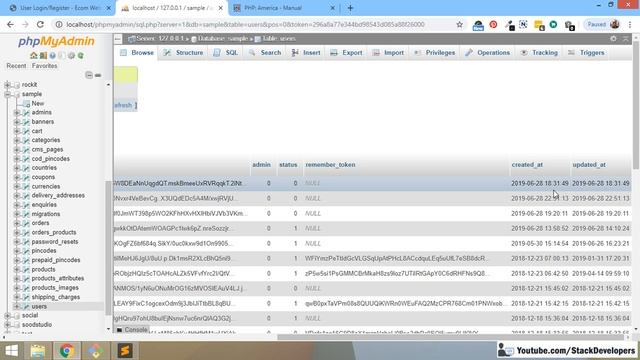640x360 pixels.
Task: Sort by updated_at column header
Action: [589, 165]
